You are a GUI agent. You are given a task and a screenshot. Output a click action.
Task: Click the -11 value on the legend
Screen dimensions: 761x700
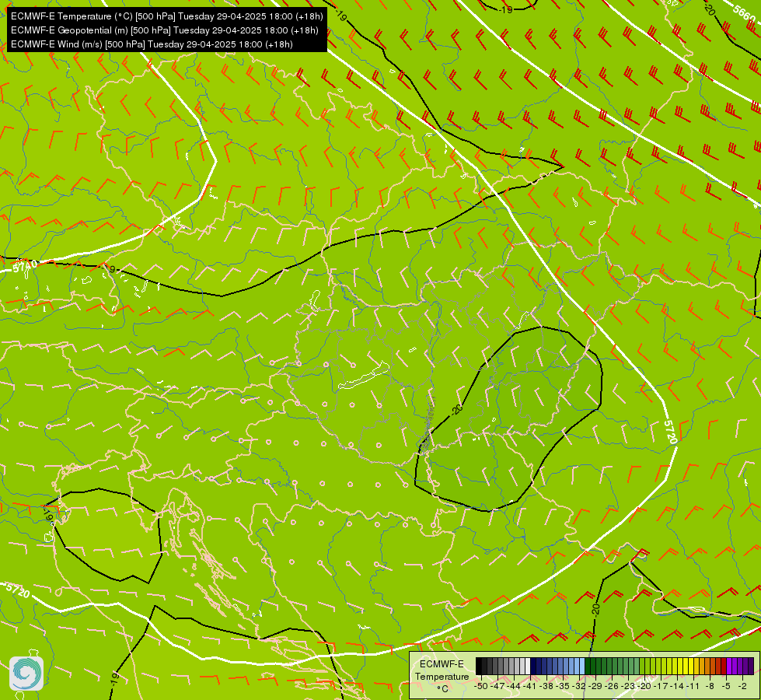tap(693, 687)
